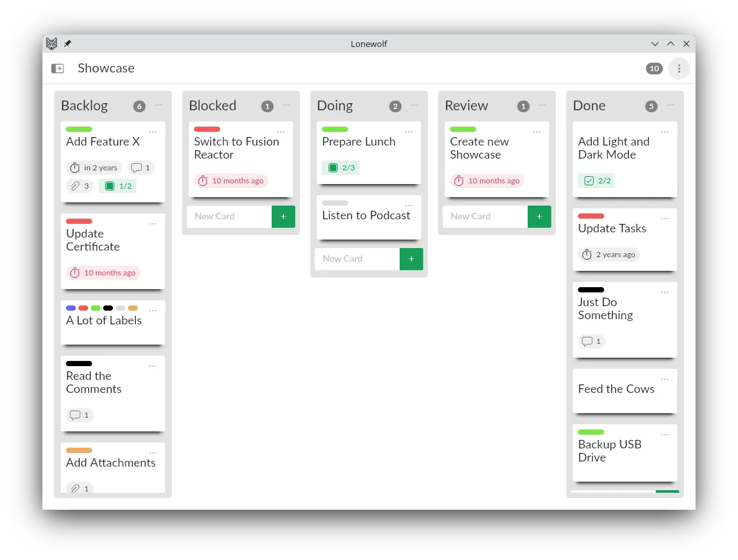Add new card with plus button in Blocked
The width and height of the screenshot is (738, 560).
(x=283, y=217)
